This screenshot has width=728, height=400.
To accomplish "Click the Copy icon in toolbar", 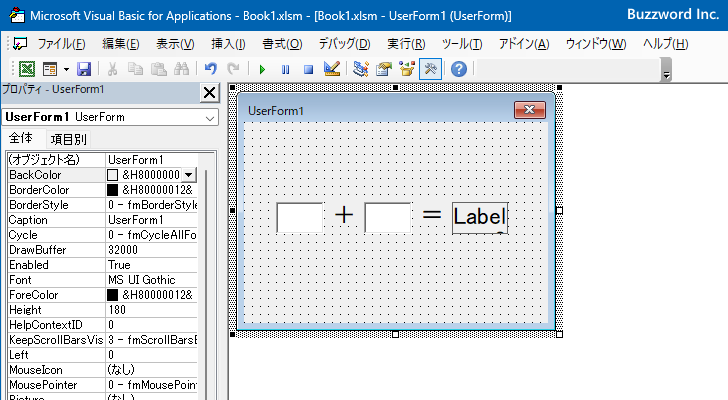I will (135, 69).
